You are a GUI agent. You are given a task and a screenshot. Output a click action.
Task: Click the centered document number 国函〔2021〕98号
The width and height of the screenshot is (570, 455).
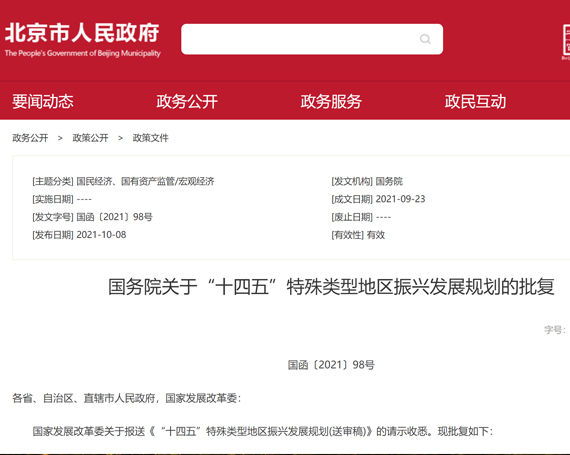pyautogui.click(x=331, y=365)
